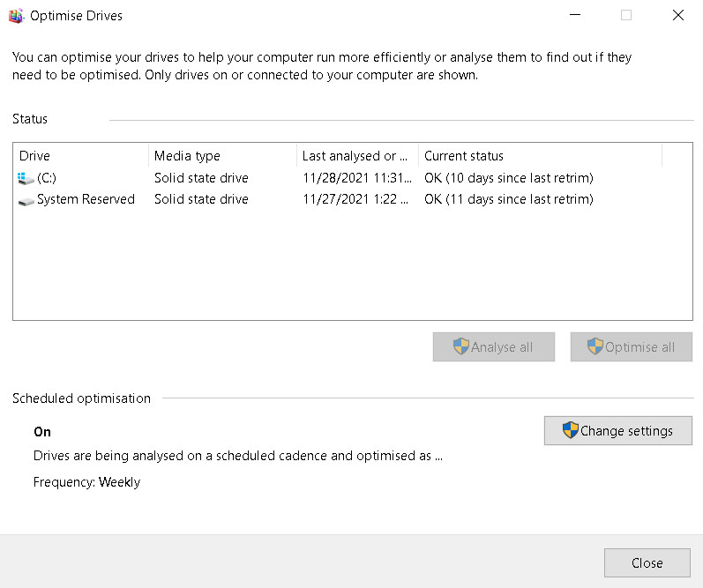Click the 11/27/2021 last analysed date cell
The width and height of the screenshot is (703, 588).
click(x=355, y=199)
